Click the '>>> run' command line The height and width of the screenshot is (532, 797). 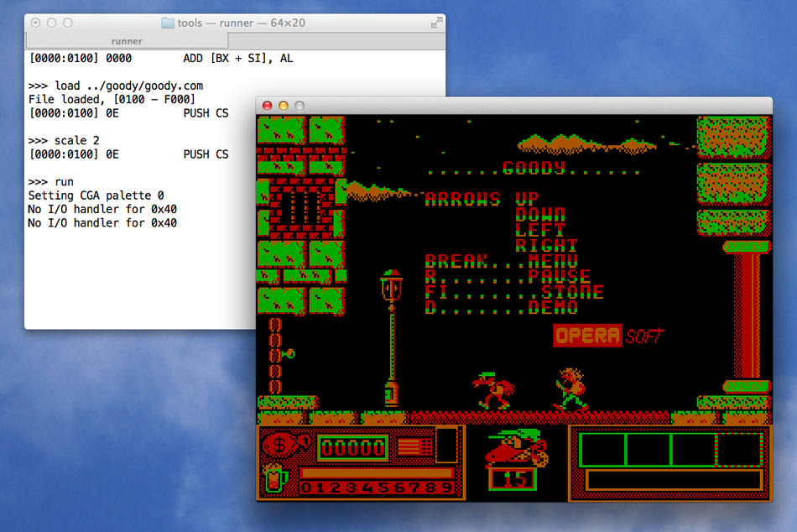(x=51, y=181)
